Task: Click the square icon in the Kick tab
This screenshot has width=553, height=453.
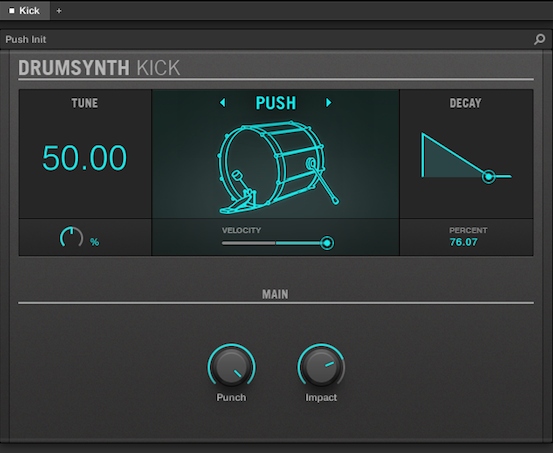Action: point(12,11)
